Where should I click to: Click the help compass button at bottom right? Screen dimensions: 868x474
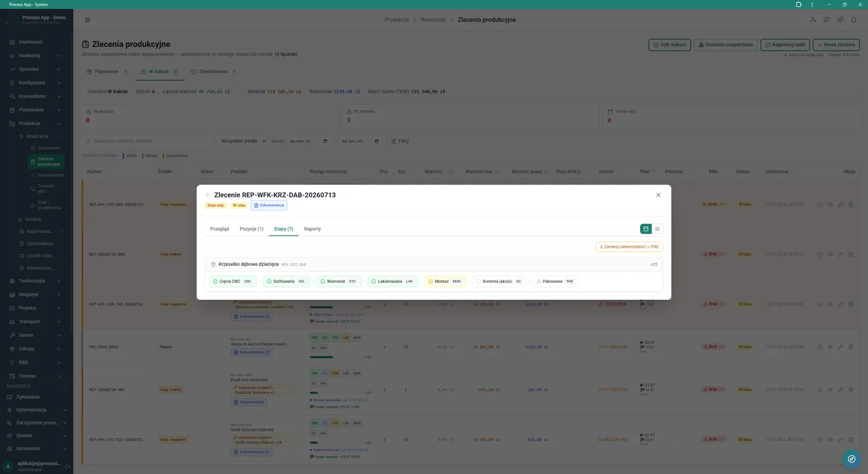(852, 459)
